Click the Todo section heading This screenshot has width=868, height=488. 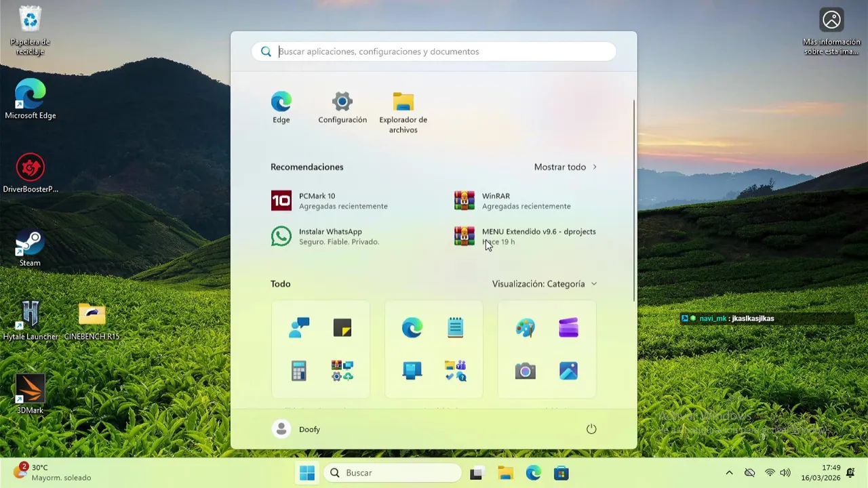pos(281,284)
